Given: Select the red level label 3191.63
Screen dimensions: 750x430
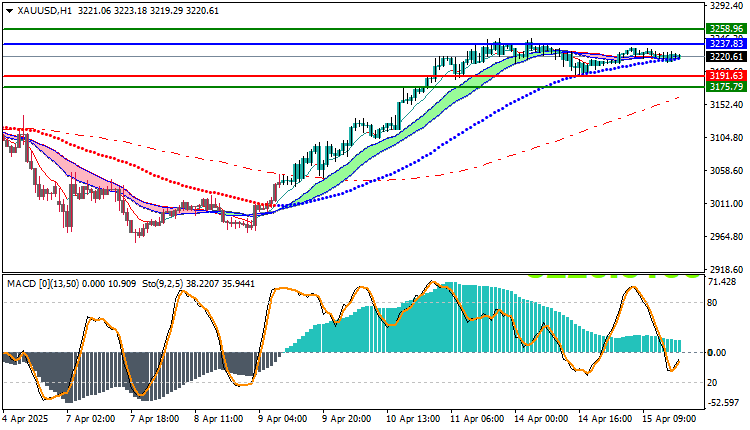Looking at the screenshot, I should click(726, 76).
